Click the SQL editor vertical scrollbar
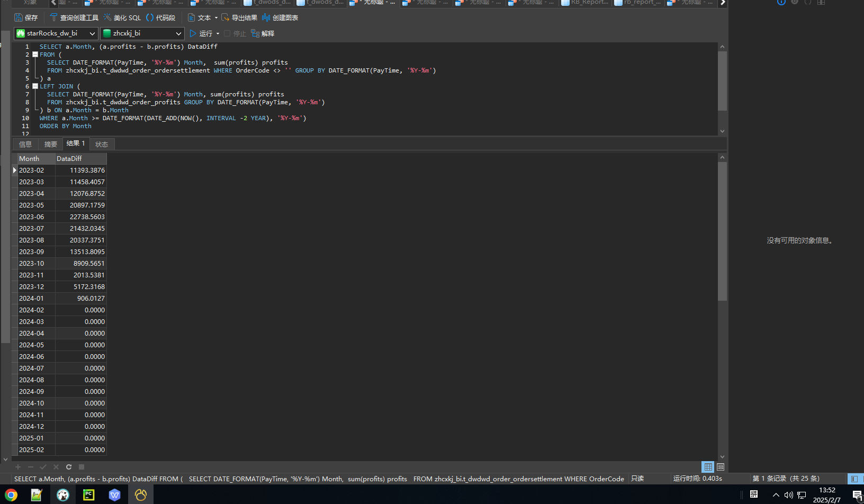The image size is (864, 504). pyautogui.click(x=722, y=81)
